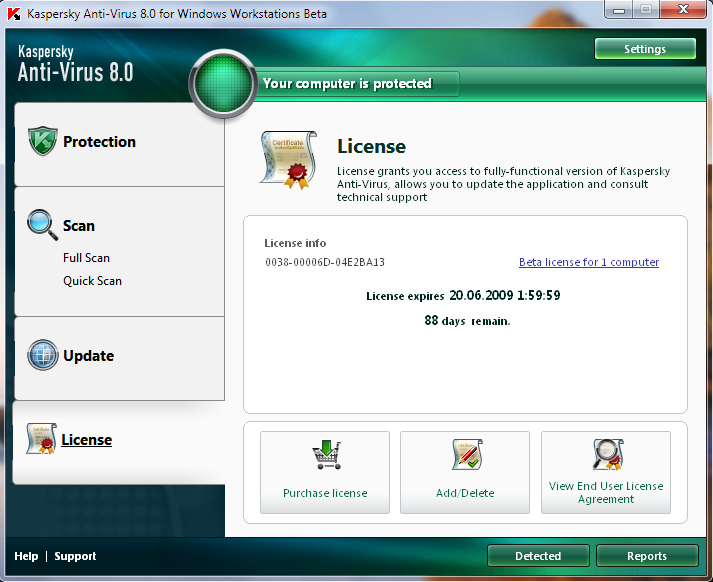Image resolution: width=713 pixels, height=582 pixels.
Task: Click the 'License info' label
Action: pyautogui.click(x=295, y=243)
